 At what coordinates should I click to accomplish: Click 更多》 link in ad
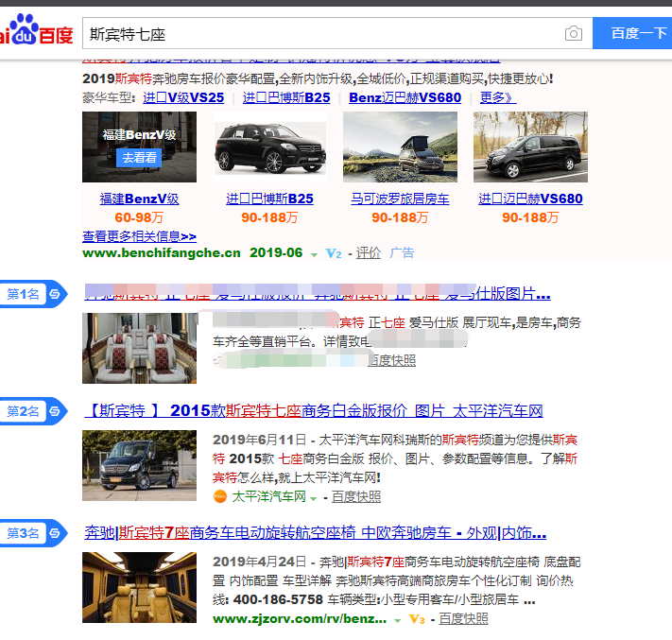498,97
